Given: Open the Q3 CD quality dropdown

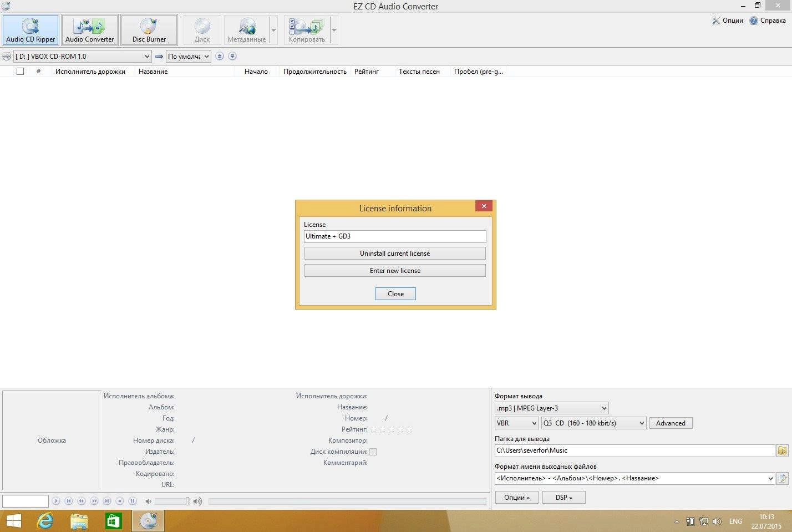Looking at the screenshot, I should 593,423.
